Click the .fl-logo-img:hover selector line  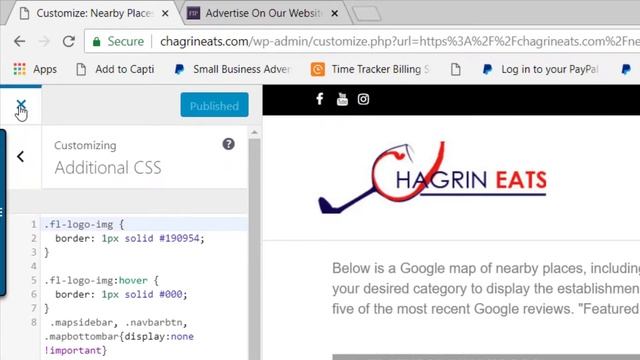(101, 280)
